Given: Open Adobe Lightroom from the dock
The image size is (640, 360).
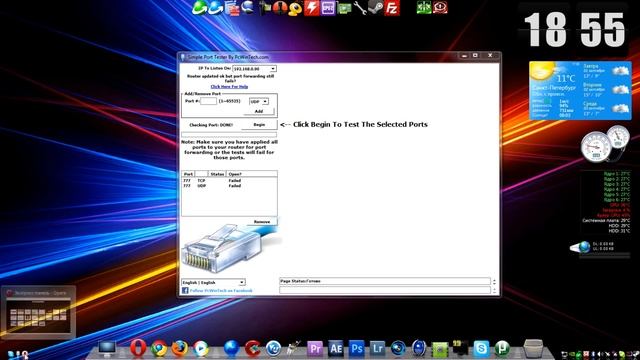Looking at the screenshot, I should pyautogui.click(x=377, y=349).
